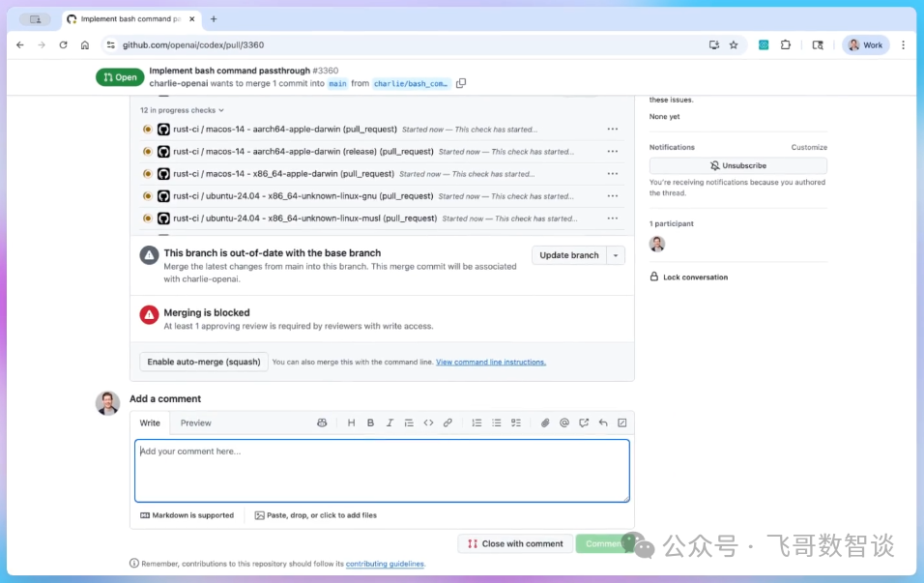Open slash commands icon
The height and width of the screenshot is (583, 924).
pos(622,423)
